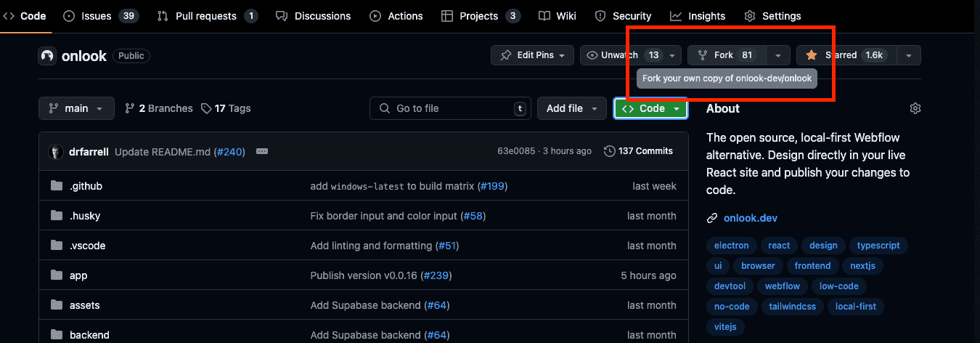980x343 pixels.
Task: Click the 137 Commits history icon
Action: pos(608,151)
